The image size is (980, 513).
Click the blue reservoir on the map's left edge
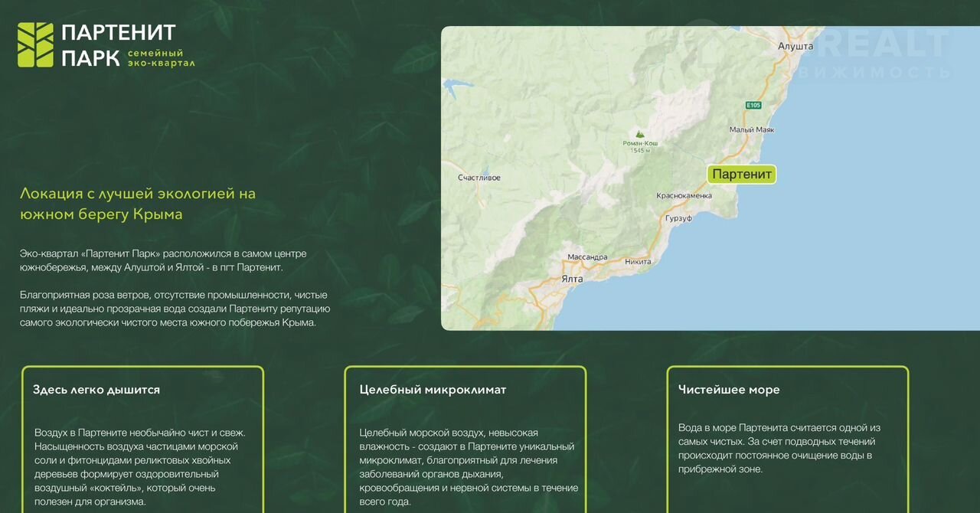pos(457,84)
